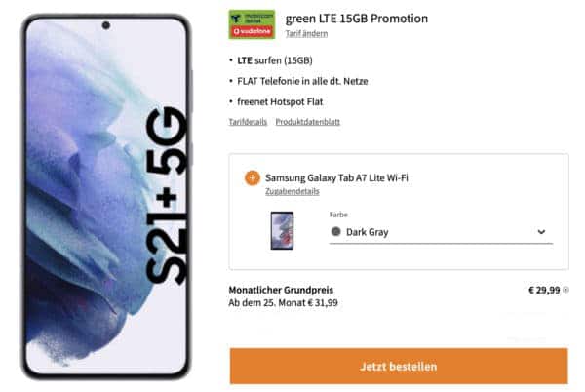Click the Galaxy Tab A7 Lite thumbnail

[282, 230]
